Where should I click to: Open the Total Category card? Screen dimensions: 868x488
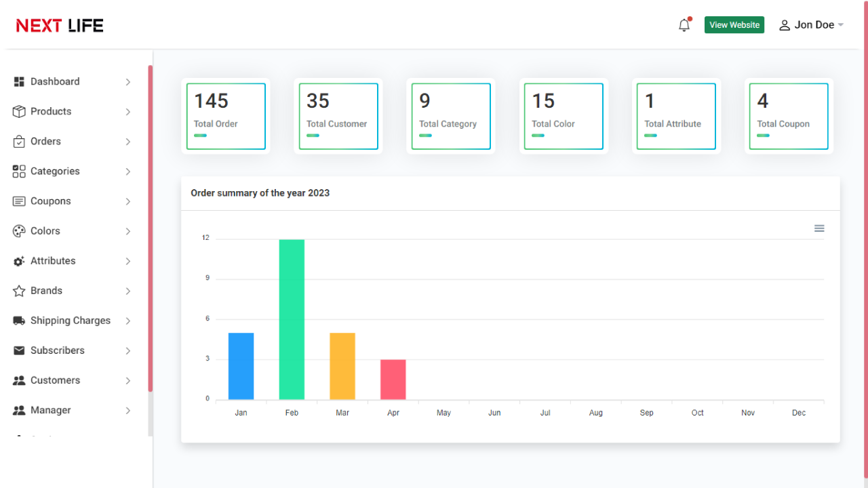pyautogui.click(x=451, y=116)
